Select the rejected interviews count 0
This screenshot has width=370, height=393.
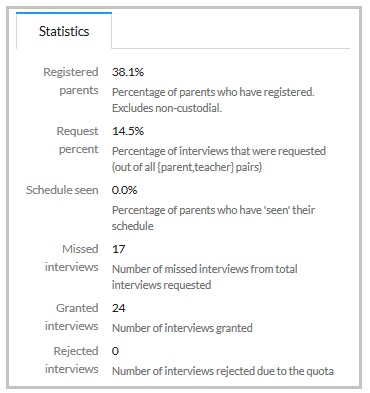coord(115,351)
